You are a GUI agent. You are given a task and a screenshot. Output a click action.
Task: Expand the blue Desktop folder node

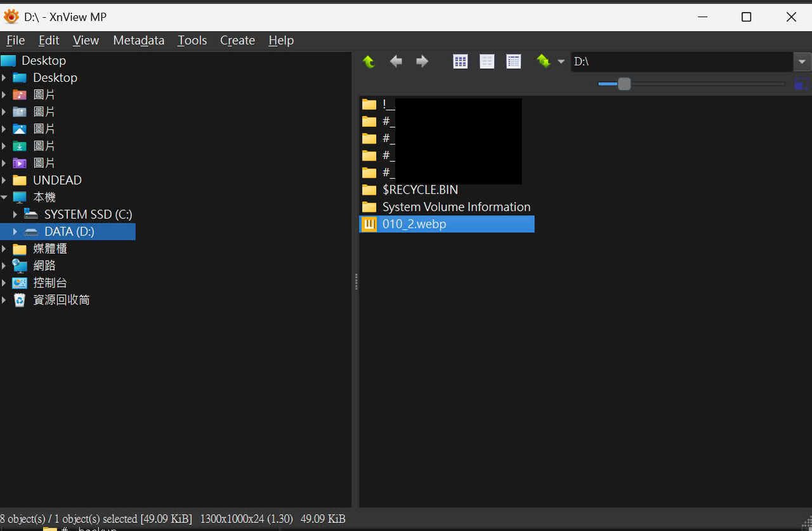tap(4, 78)
